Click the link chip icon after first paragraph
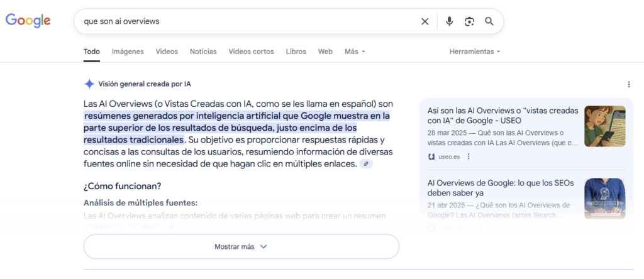 365,164
